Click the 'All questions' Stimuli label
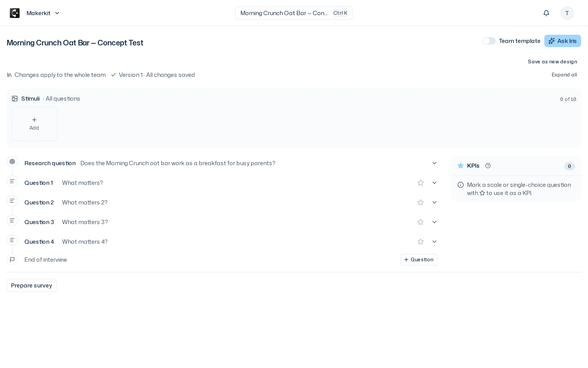This screenshot has height=368, width=588. (63, 99)
